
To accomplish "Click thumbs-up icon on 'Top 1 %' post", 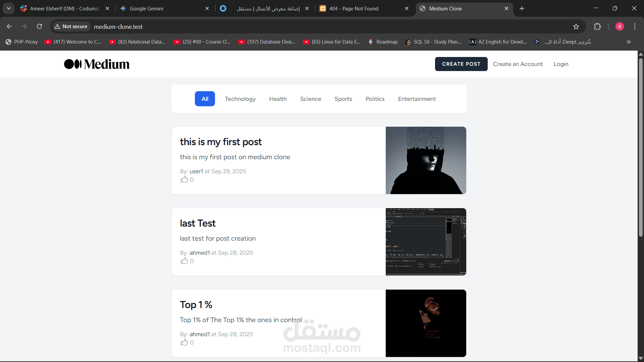I will click(x=184, y=343).
